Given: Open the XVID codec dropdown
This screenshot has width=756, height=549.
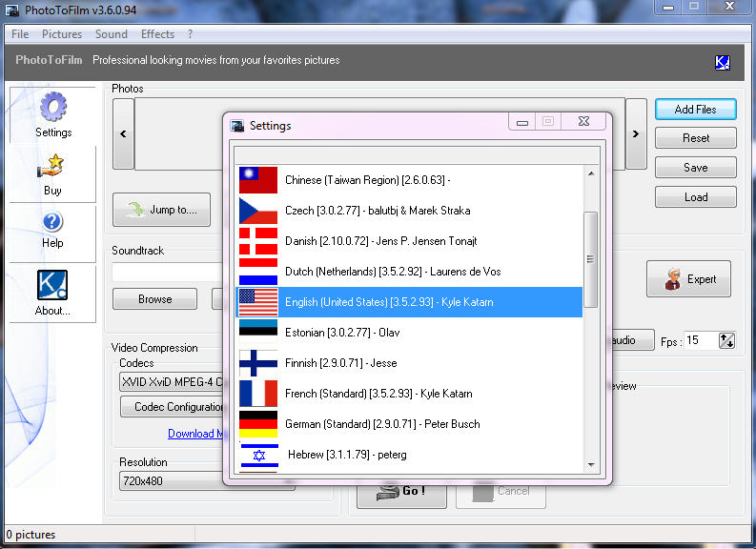Looking at the screenshot, I should [x=172, y=382].
